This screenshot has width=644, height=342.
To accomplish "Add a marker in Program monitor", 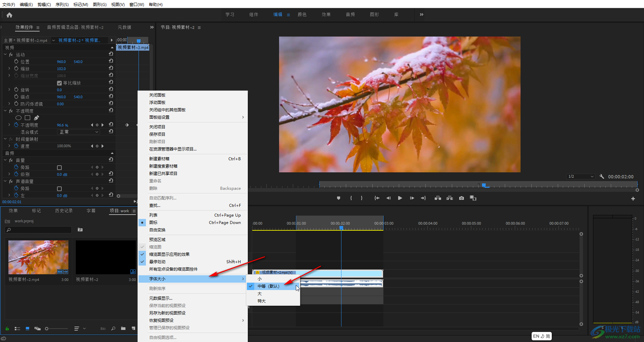I will (338, 198).
